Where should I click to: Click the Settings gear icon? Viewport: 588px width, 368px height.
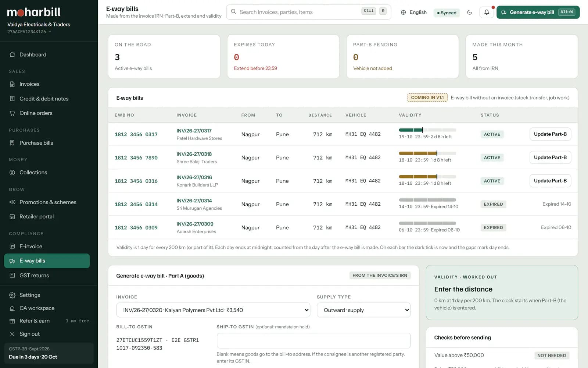click(x=12, y=295)
